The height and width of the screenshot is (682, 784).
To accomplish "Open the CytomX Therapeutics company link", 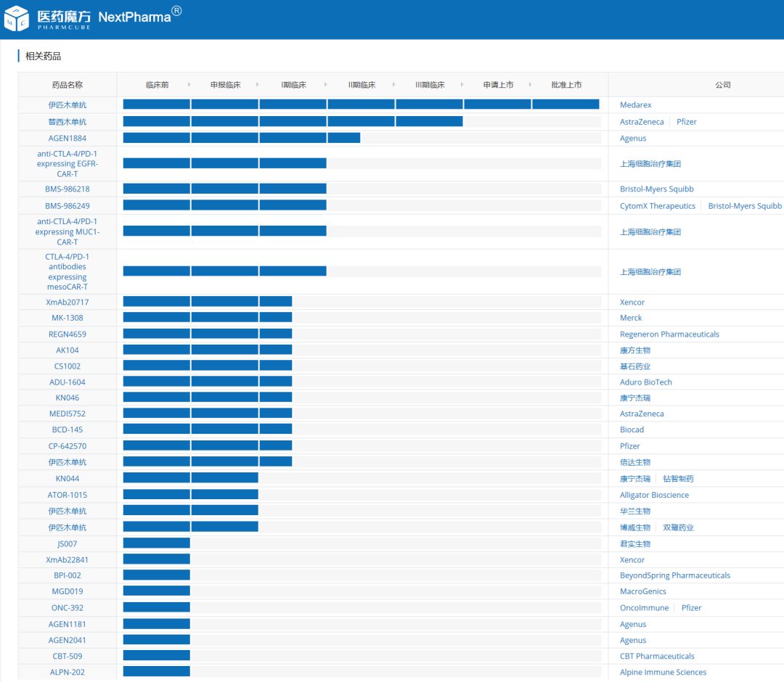I will pyautogui.click(x=658, y=206).
